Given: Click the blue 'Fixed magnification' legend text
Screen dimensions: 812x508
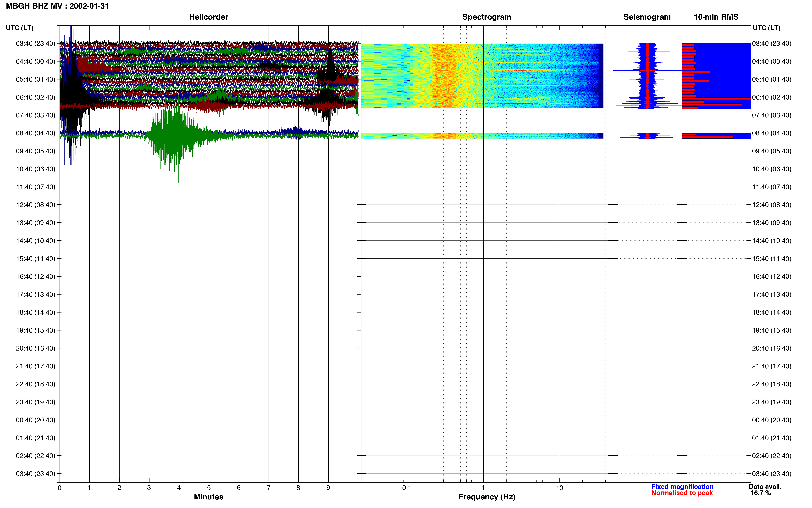Looking at the screenshot, I should [682, 487].
